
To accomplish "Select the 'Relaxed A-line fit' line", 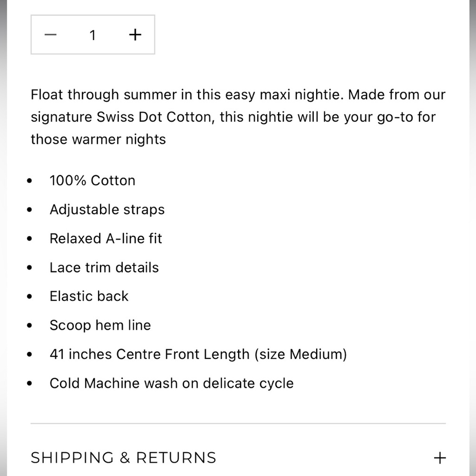I will pos(106,238).
